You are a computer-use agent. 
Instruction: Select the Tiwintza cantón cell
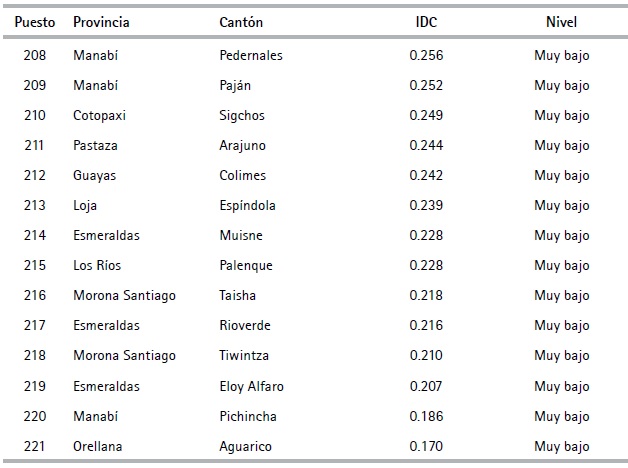pos(244,355)
